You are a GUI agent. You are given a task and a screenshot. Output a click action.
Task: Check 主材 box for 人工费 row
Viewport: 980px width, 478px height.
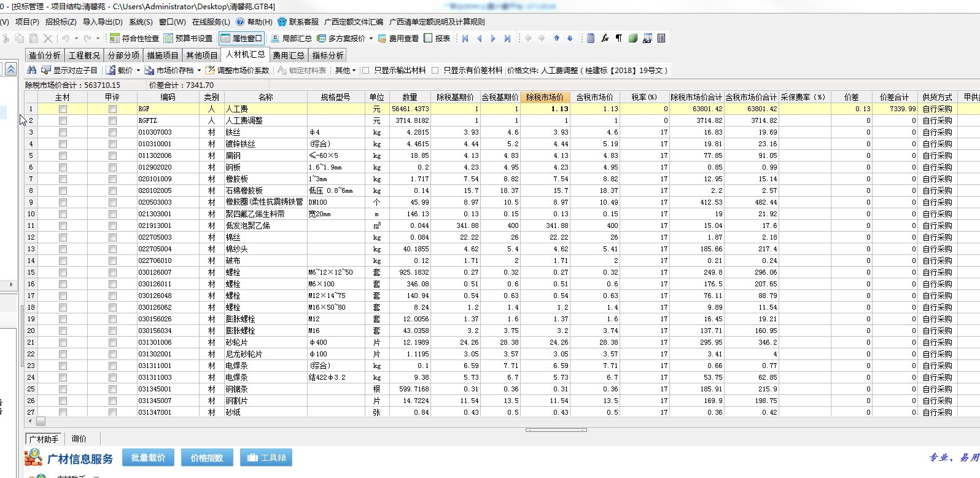(x=63, y=109)
